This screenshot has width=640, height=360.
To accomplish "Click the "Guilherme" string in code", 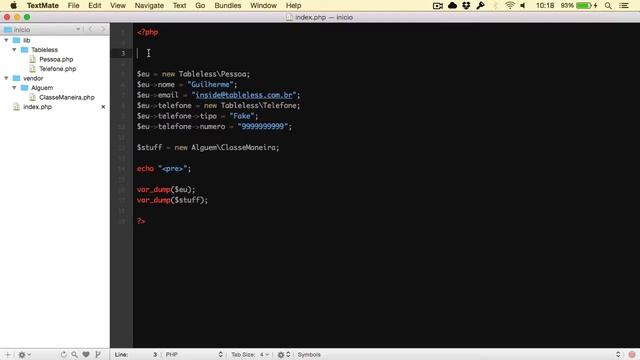I will tap(210, 84).
